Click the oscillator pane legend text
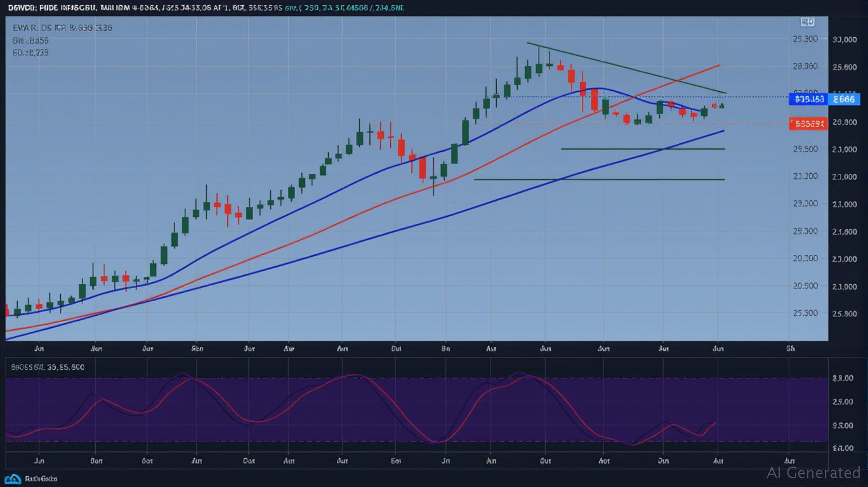This screenshot has width=868, height=487. [x=49, y=367]
